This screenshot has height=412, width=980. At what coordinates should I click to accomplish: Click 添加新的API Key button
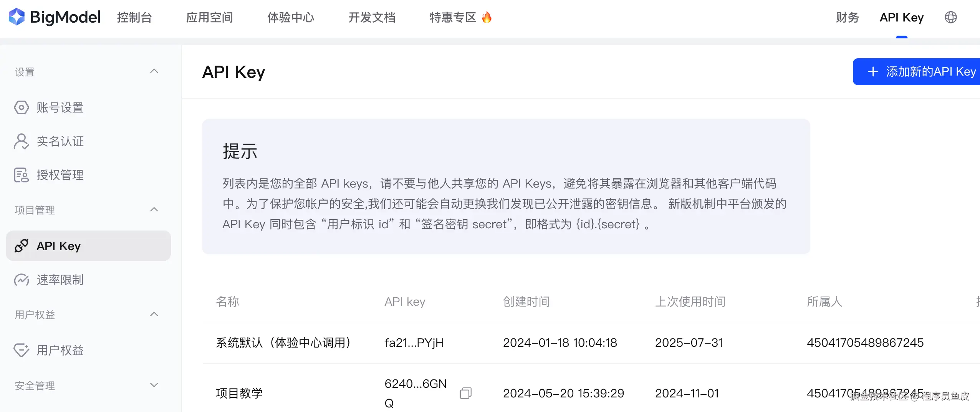(x=916, y=72)
